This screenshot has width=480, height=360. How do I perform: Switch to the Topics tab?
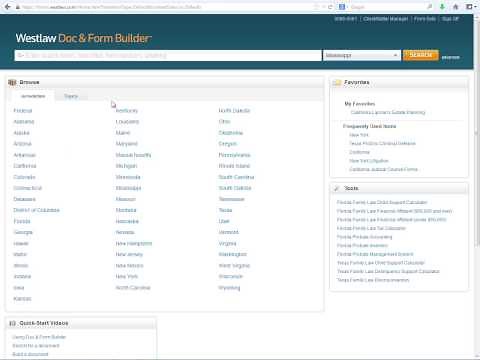coord(71,96)
